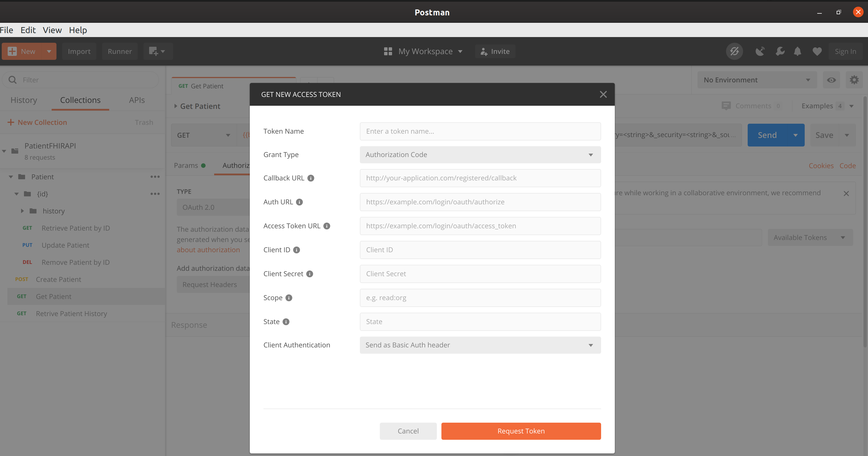Viewport: 868px width, 456px height.
Task: Collapse the PatientFHIRAPI collection
Action: pyautogui.click(x=4, y=151)
